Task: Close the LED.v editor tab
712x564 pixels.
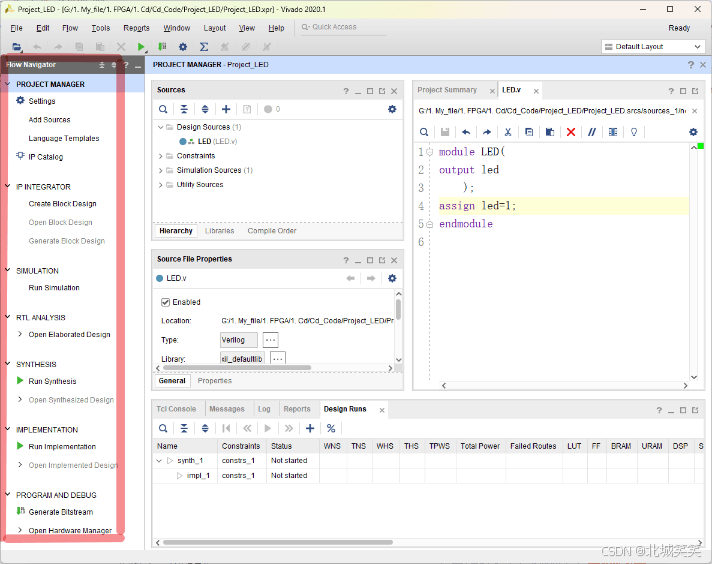Action: coord(536,91)
